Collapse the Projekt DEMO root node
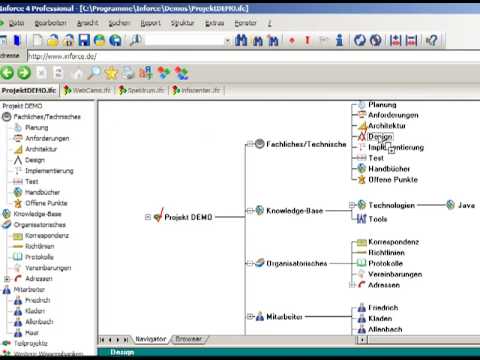This screenshot has width=480, height=360. pyautogui.click(x=148, y=217)
